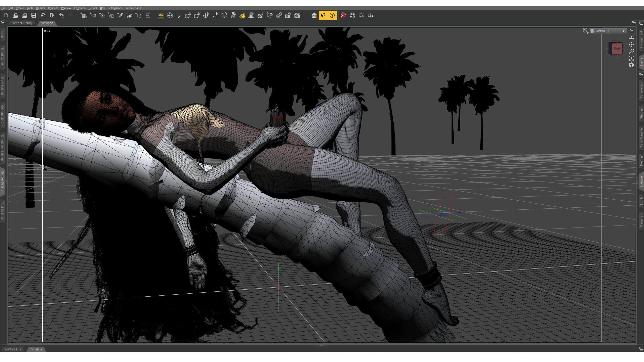Open the viewport options menu icon

[631, 31]
